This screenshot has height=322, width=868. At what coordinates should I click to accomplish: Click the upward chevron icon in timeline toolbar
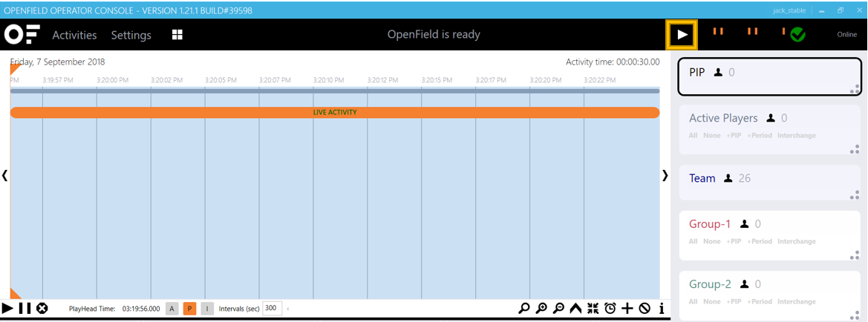[x=575, y=308]
